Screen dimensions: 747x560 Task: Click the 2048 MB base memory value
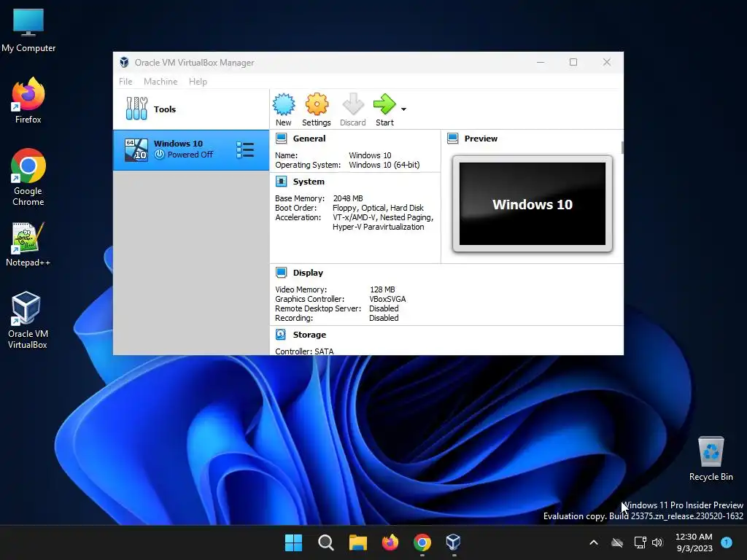tap(348, 198)
